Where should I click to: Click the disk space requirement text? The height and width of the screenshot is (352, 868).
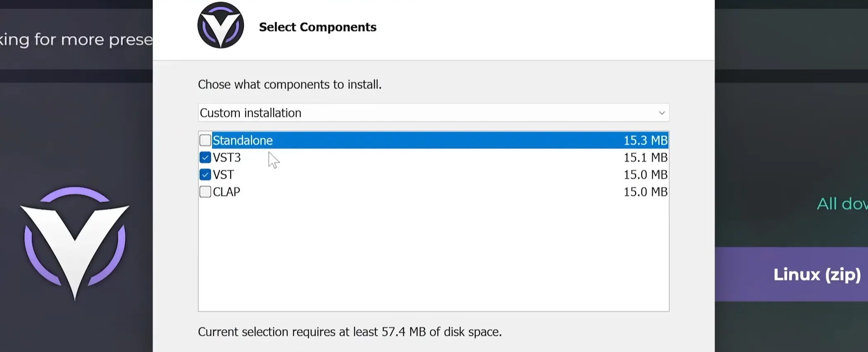point(350,332)
